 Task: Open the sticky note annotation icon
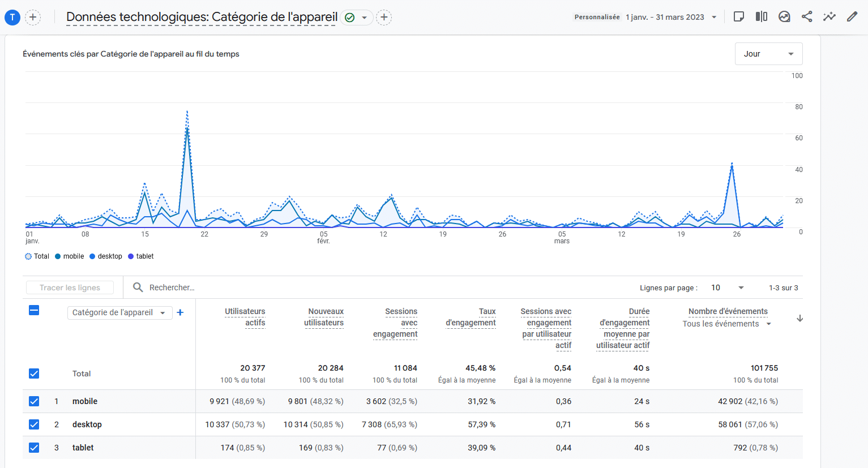[x=739, y=17]
